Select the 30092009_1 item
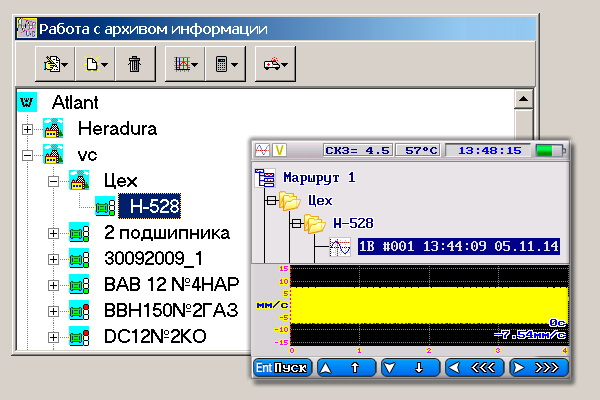Viewport: 600px width, 400px height. click(x=153, y=259)
